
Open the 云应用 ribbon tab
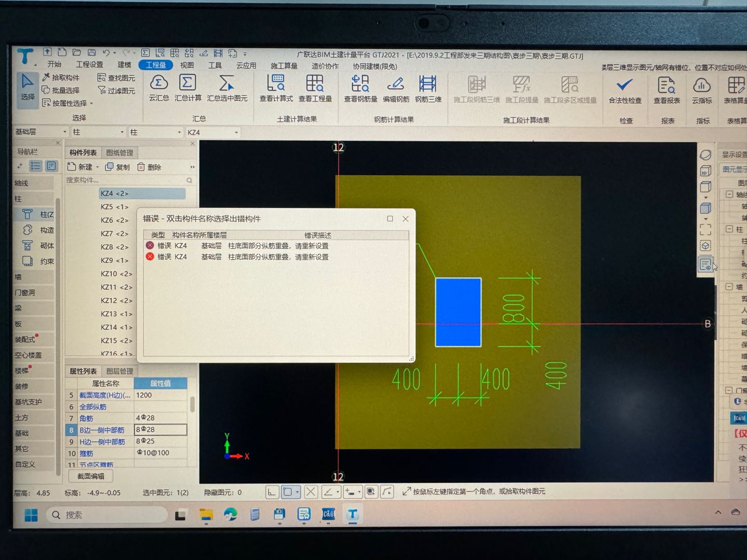click(x=246, y=65)
